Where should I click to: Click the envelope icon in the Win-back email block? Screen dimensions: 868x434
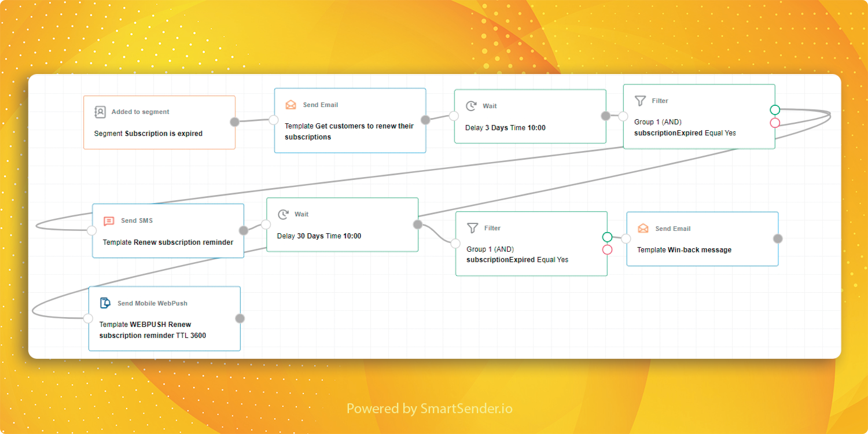click(643, 229)
